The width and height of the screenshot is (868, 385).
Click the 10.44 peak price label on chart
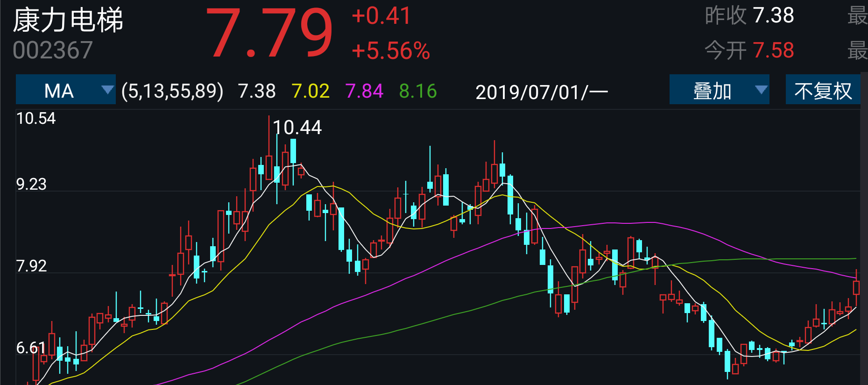297,128
